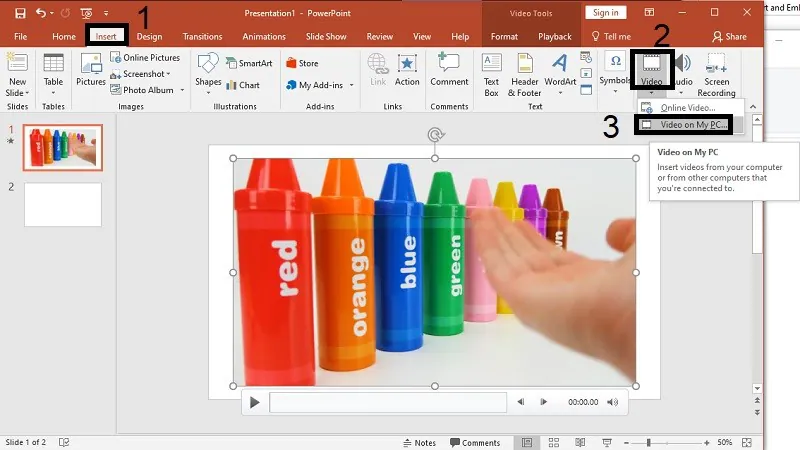Click the video seek progress bar

pos(388,402)
